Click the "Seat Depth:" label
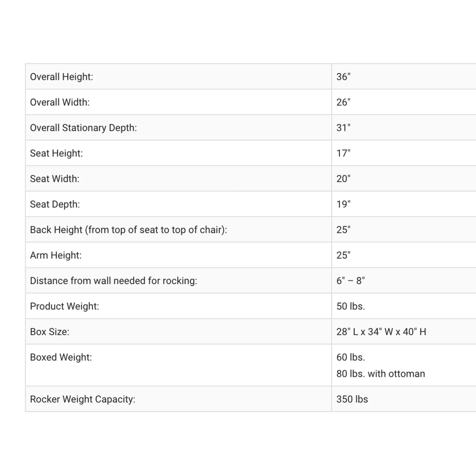 coord(55,204)
